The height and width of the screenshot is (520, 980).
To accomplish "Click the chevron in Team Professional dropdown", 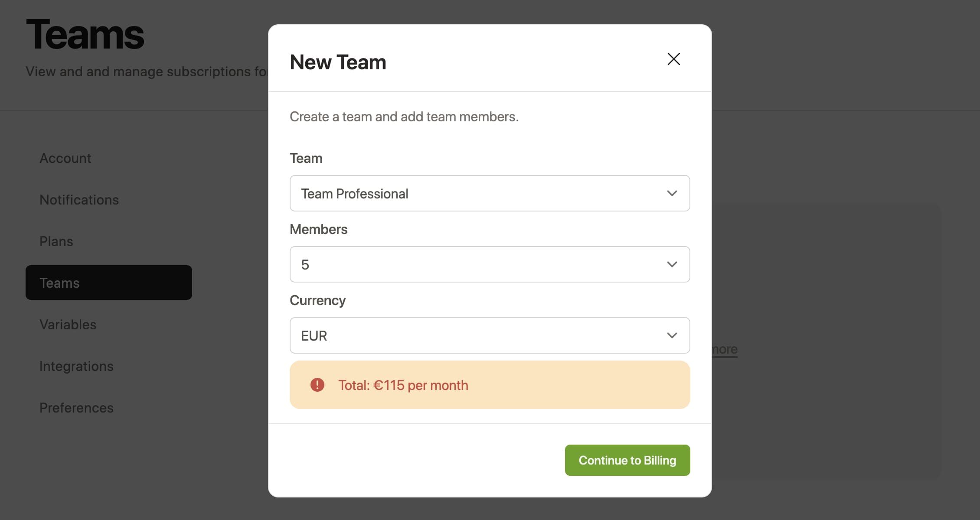I will [672, 193].
